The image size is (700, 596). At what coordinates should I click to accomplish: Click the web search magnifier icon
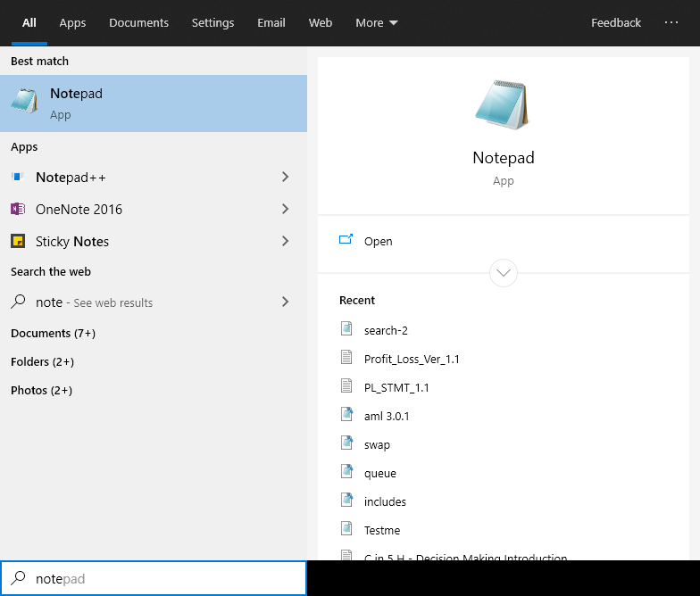click(x=18, y=302)
